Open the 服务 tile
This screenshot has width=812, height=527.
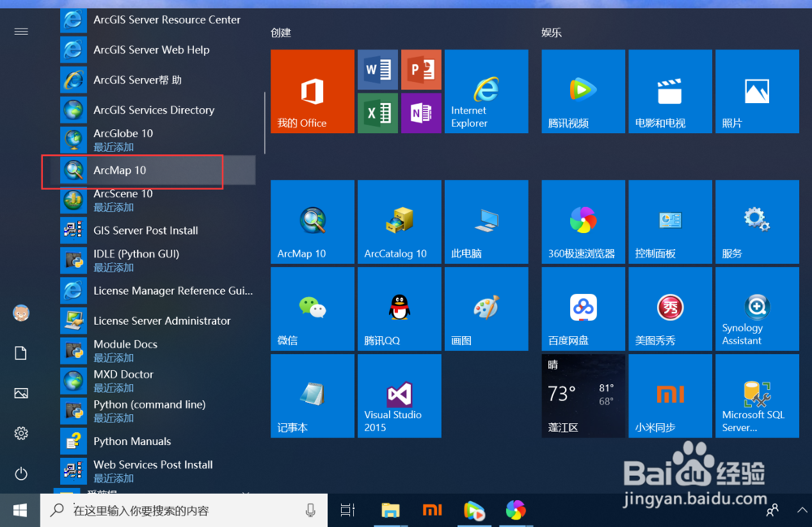coord(757,222)
